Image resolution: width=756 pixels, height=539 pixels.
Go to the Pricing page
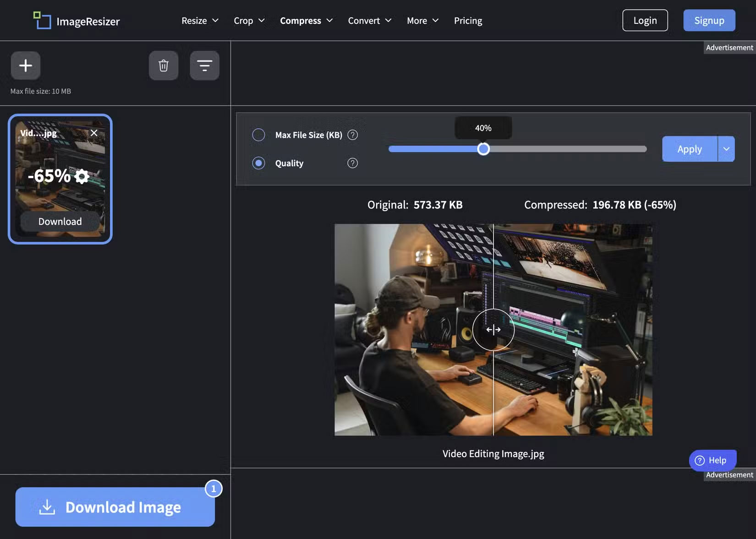[468, 20]
